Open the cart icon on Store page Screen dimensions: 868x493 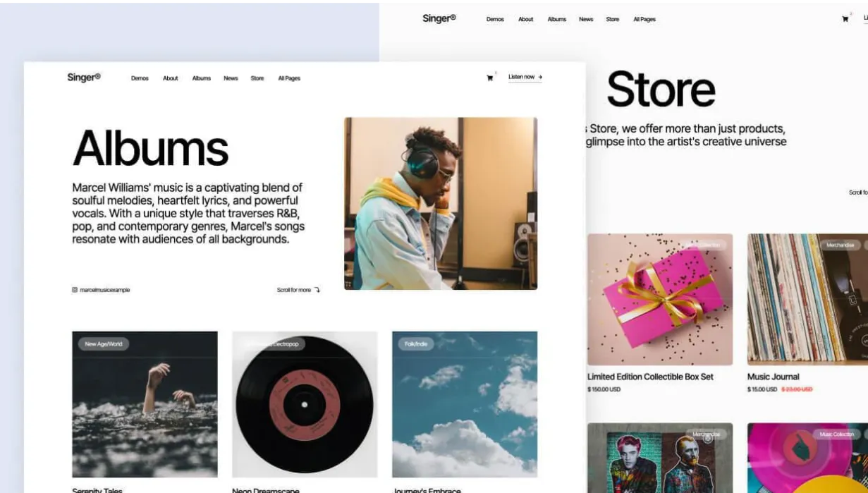coord(845,19)
